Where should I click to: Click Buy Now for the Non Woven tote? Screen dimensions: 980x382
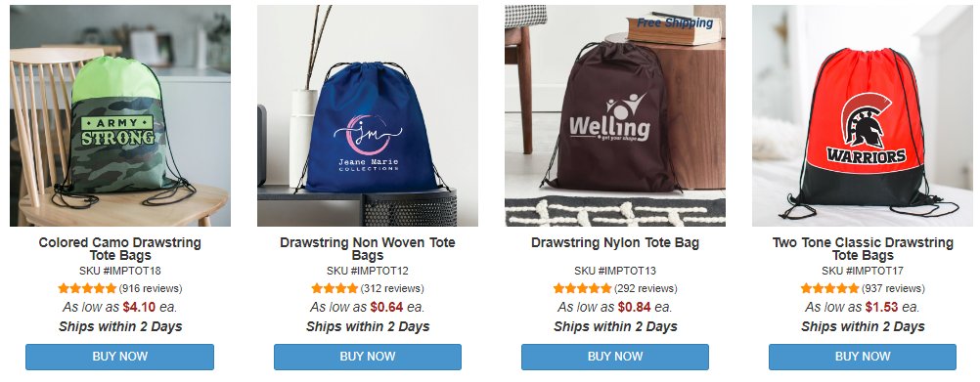click(x=368, y=357)
